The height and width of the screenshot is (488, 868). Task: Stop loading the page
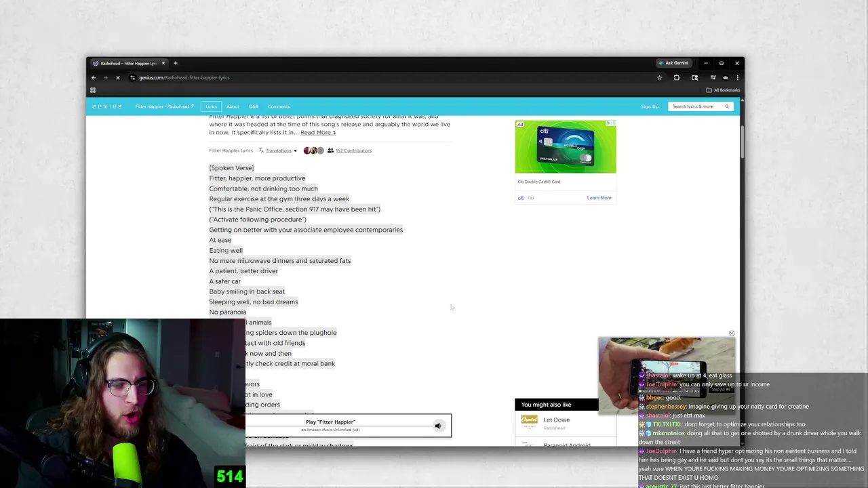(x=117, y=77)
